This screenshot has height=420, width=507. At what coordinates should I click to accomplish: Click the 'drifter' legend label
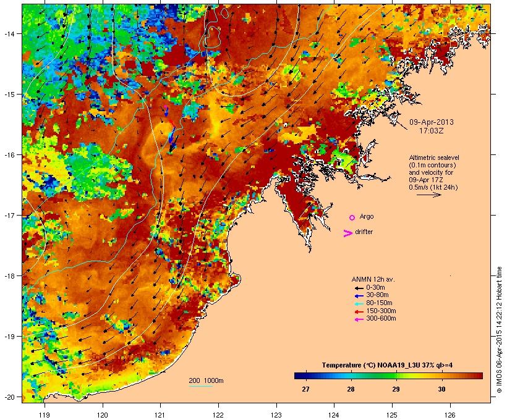coord(364,232)
